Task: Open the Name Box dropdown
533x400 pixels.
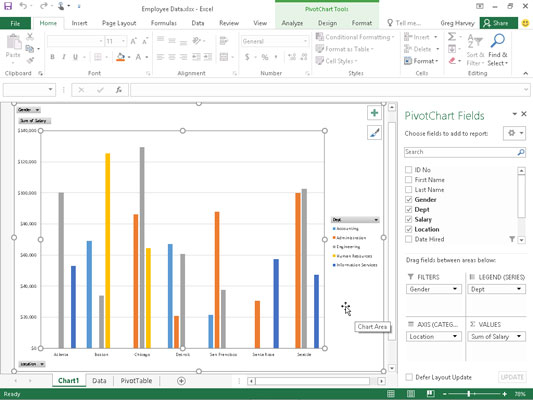Action: point(50,90)
